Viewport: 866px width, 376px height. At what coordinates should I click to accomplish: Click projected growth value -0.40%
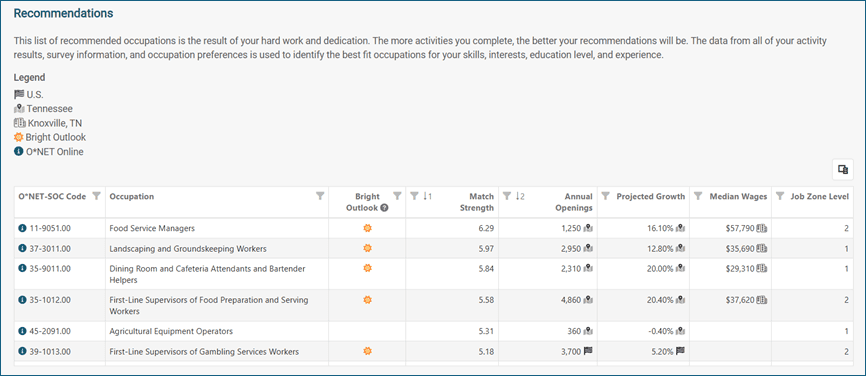click(661, 331)
